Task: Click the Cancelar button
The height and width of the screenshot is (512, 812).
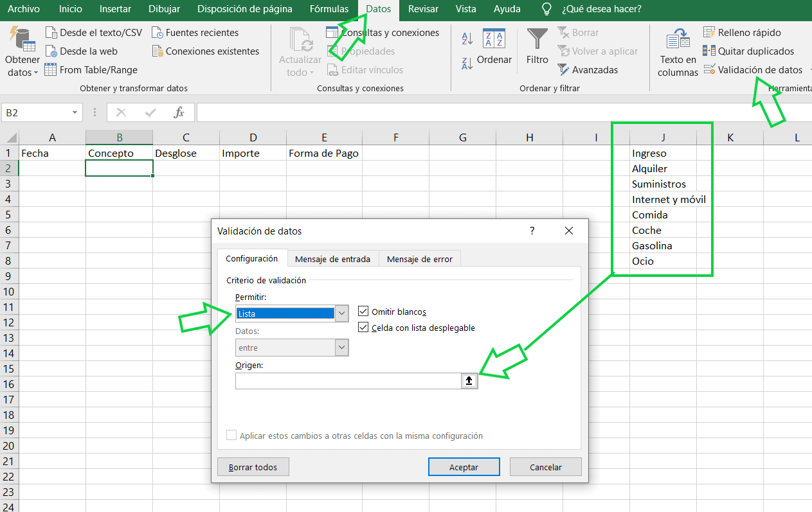Action: [x=546, y=467]
